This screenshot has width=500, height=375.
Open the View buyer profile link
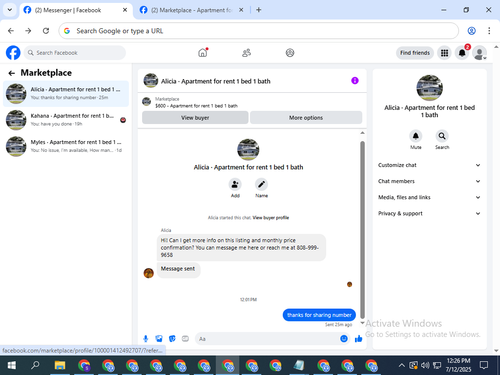click(271, 218)
